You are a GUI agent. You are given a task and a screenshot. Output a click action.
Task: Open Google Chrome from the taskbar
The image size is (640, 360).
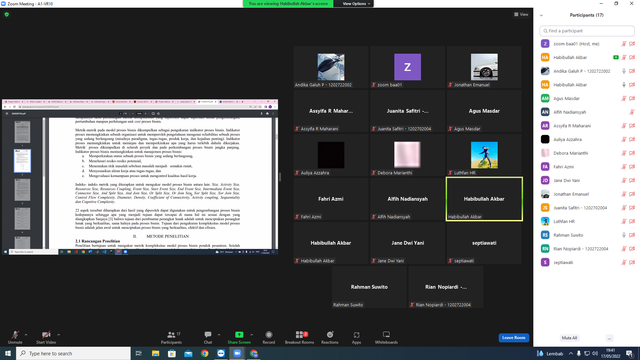[204, 353]
